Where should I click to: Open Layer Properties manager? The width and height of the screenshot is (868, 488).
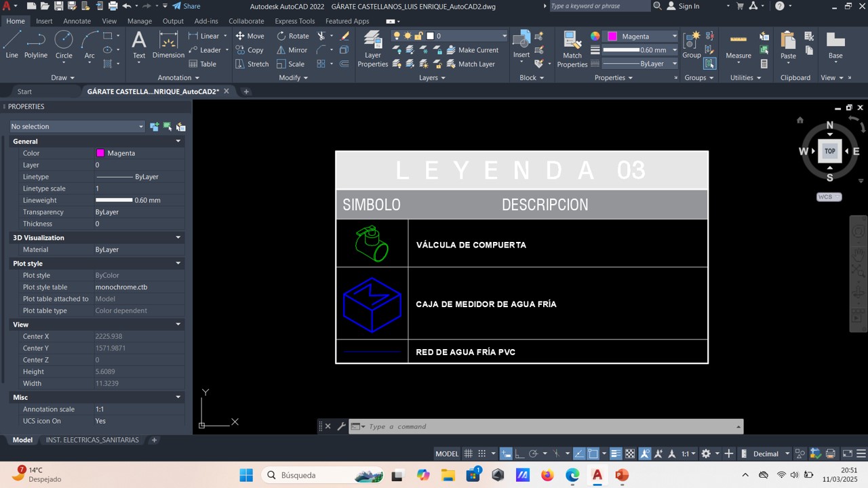point(372,49)
